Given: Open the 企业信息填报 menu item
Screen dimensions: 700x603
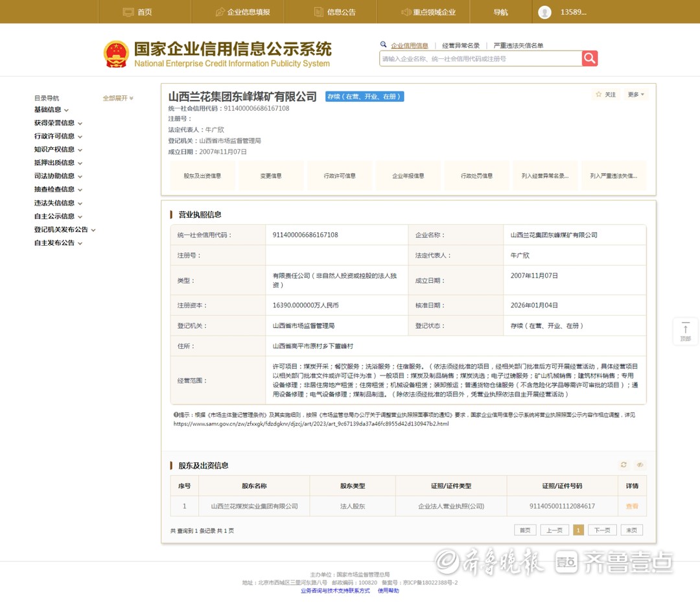Looking at the screenshot, I should point(243,12).
